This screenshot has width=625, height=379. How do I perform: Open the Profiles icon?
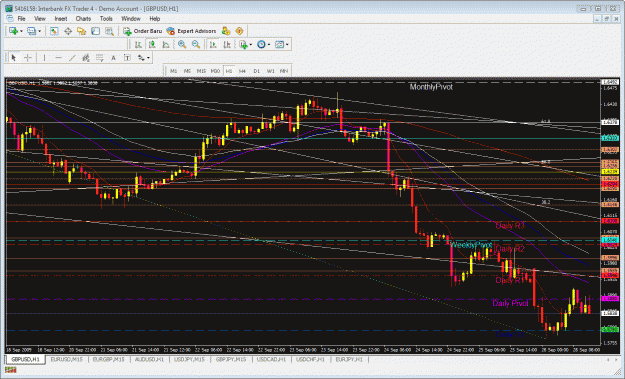[x=31, y=31]
